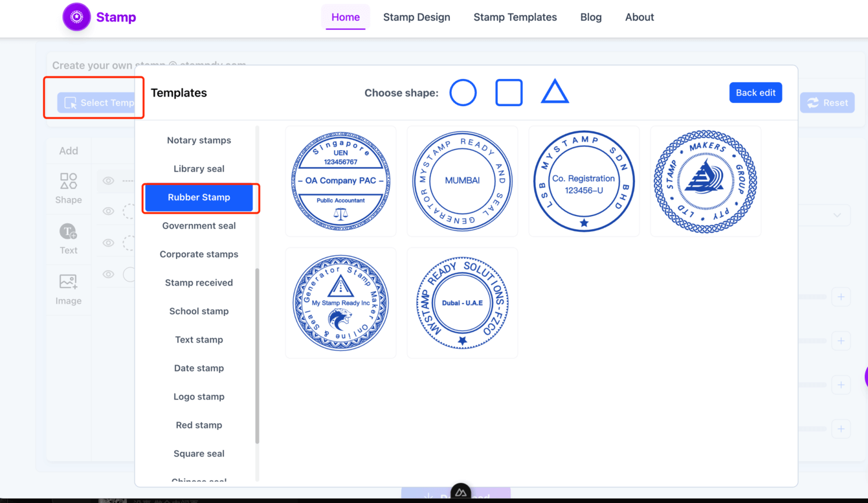Hide the bottom circle layer via eye icon
Image resolution: width=868 pixels, height=503 pixels.
[x=107, y=274]
